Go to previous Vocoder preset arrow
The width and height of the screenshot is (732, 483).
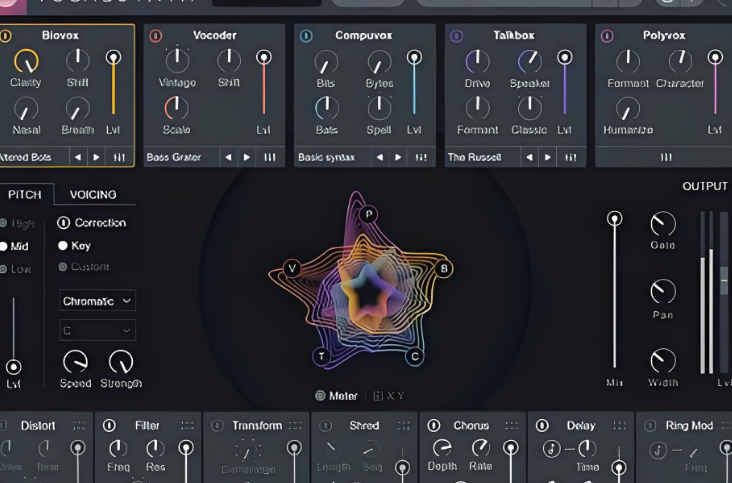(x=228, y=157)
